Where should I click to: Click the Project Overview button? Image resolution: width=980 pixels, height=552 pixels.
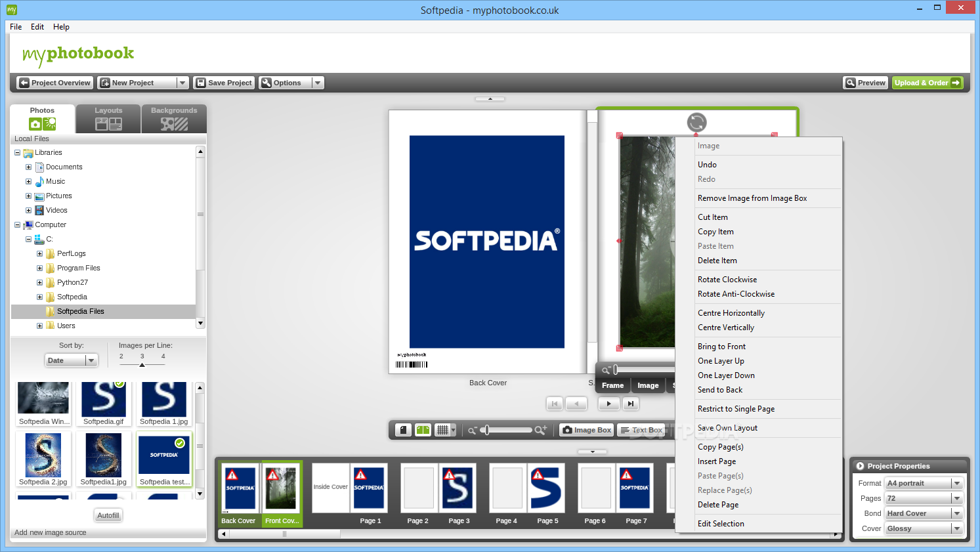tap(54, 83)
